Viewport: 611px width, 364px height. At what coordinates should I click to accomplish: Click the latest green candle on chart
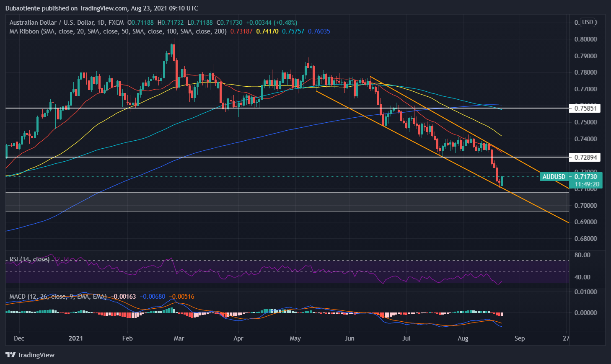pos(502,181)
